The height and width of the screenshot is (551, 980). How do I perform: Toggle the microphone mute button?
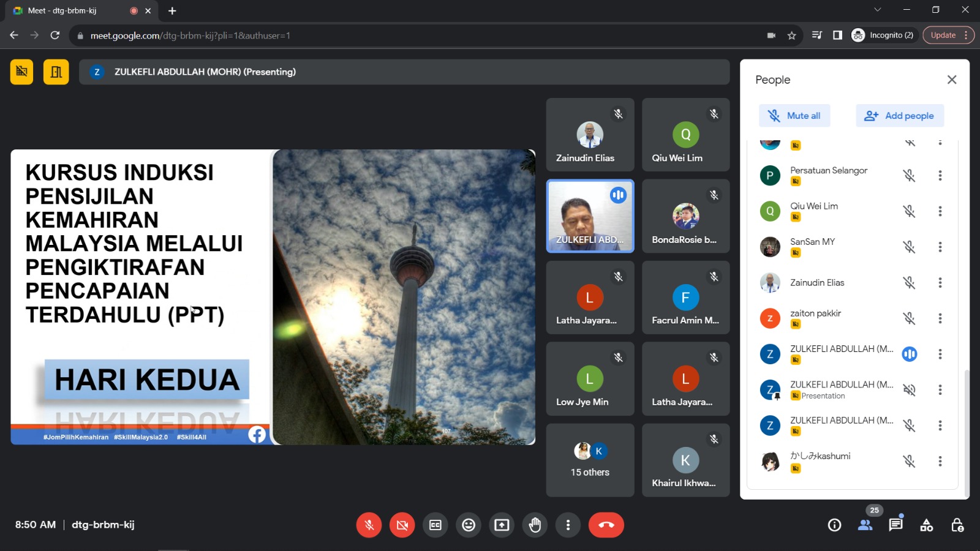click(369, 525)
